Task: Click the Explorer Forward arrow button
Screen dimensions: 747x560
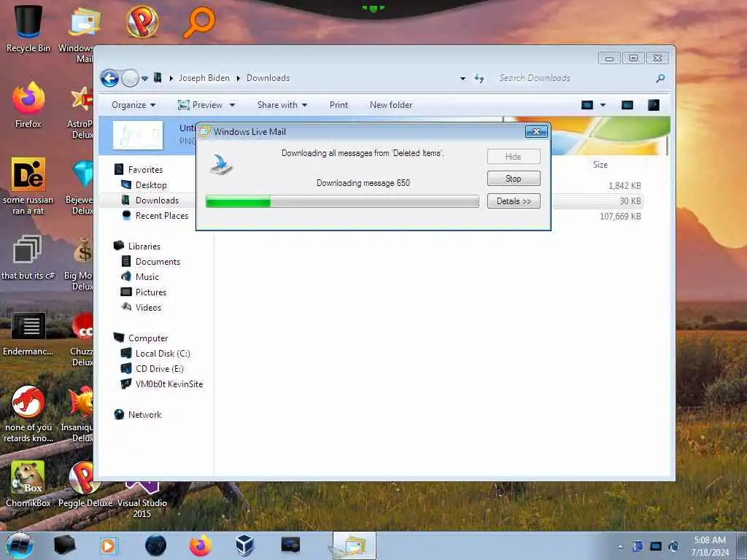Action: pos(130,78)
